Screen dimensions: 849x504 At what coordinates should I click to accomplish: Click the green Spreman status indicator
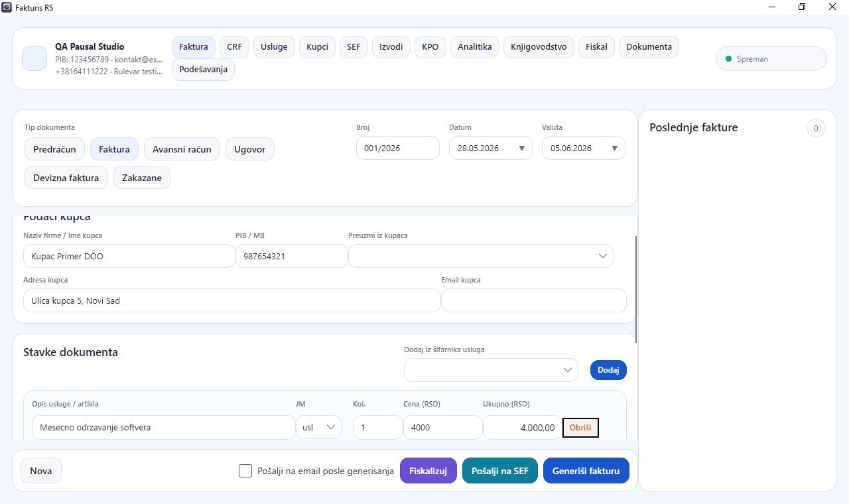[x=729, y=59]
